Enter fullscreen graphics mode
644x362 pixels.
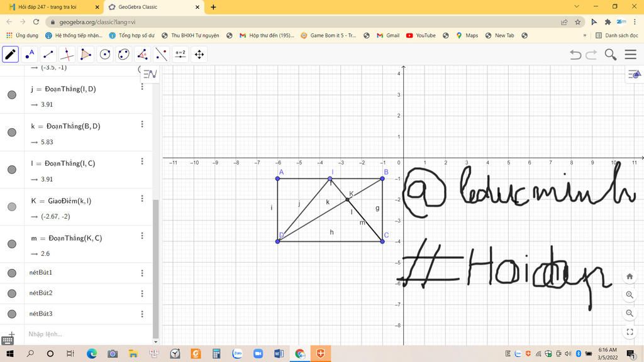(x=630, y=332)
